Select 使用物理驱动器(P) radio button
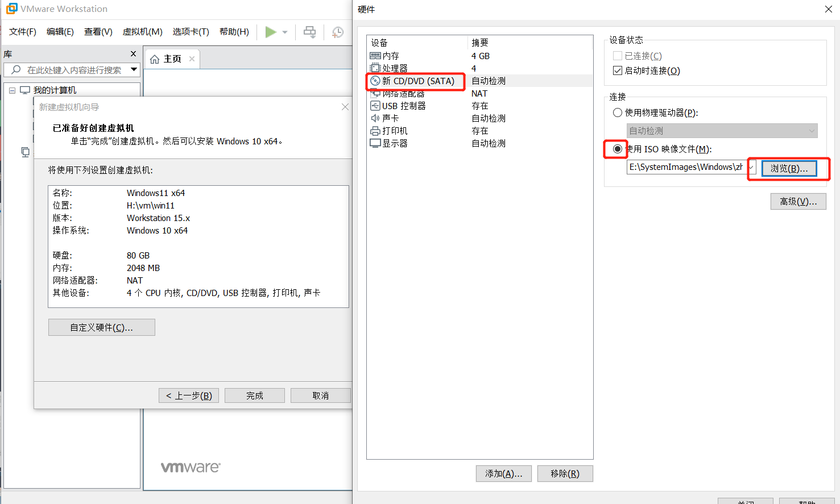This screenshot has width=840, height=504. click(617, 113)
